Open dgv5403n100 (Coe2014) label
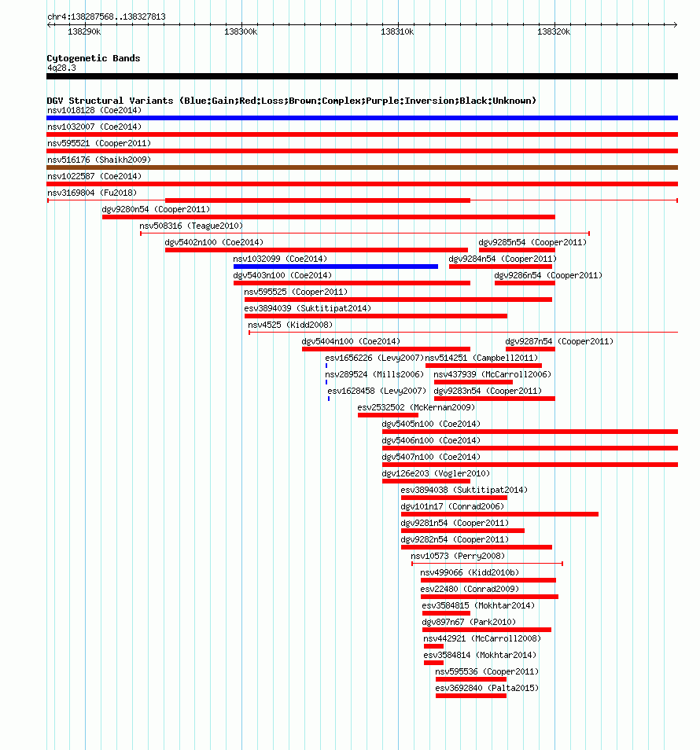 283,275
